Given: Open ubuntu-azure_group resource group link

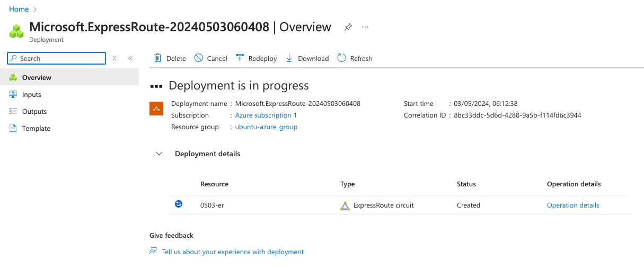Looking at the screenshot, I should coord(266,127).
